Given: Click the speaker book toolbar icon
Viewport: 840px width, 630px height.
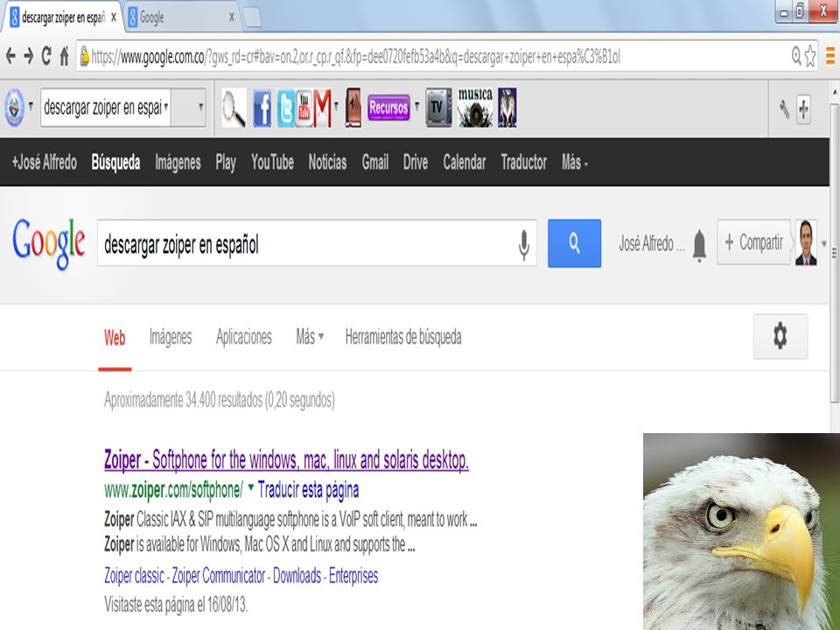Looking at the screenshot, I should [x=353, y=108].
